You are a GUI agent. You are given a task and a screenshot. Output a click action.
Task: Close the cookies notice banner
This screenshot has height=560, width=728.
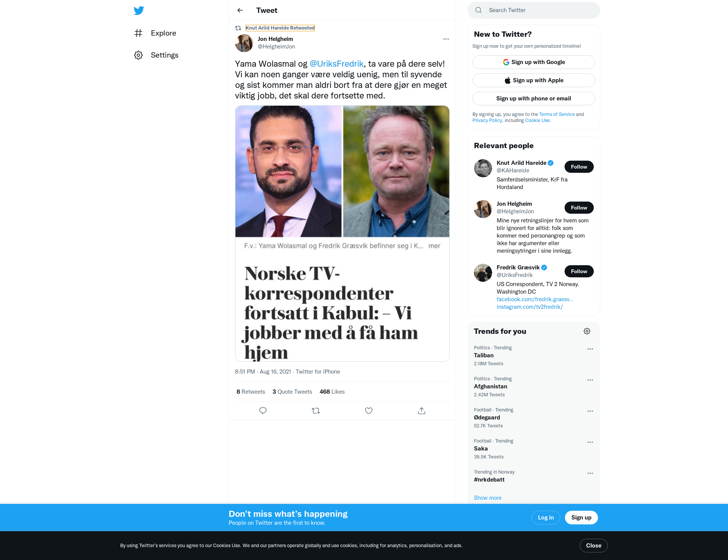tap(594, 546)
